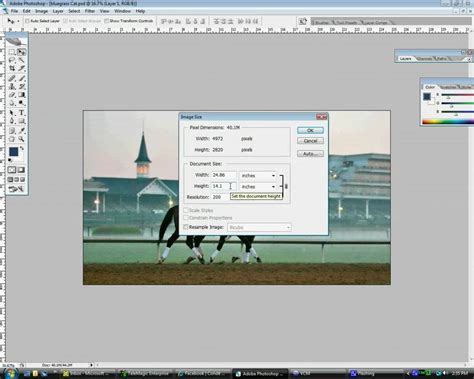Image resolution: width=474 pixels, height=379 pixels.
Task: Select the Slice tool
Action: 21,68
